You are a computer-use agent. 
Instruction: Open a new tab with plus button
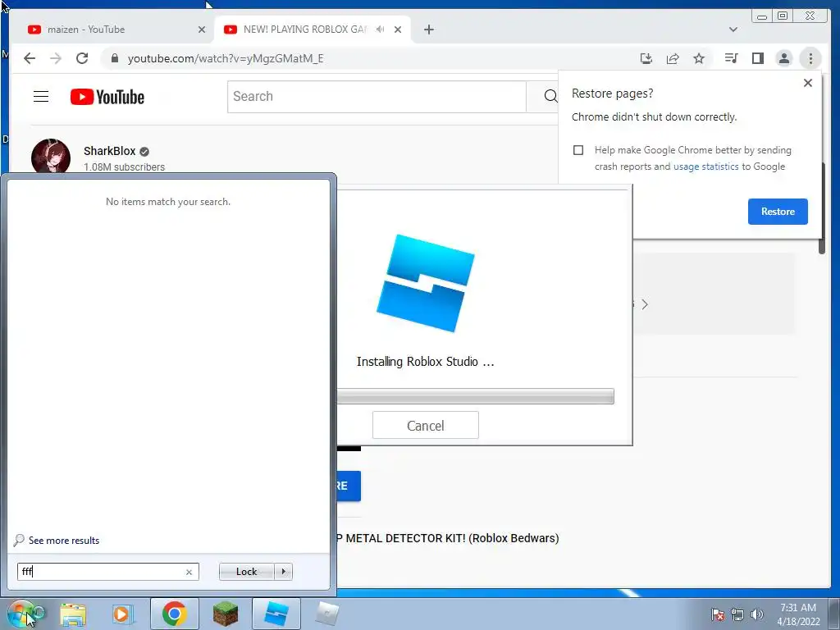point(428,30)
